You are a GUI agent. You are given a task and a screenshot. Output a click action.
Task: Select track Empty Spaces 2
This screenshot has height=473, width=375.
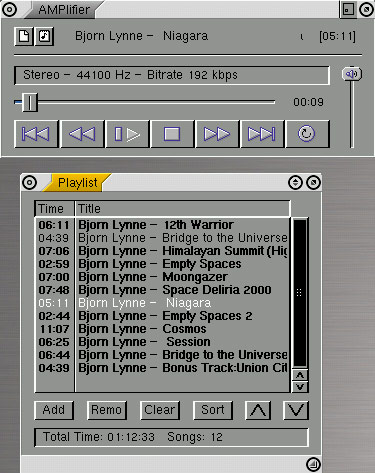162,316
